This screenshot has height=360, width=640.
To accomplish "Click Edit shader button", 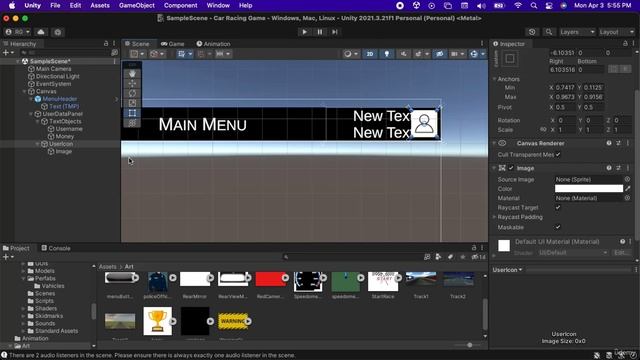I will (622, 253).
